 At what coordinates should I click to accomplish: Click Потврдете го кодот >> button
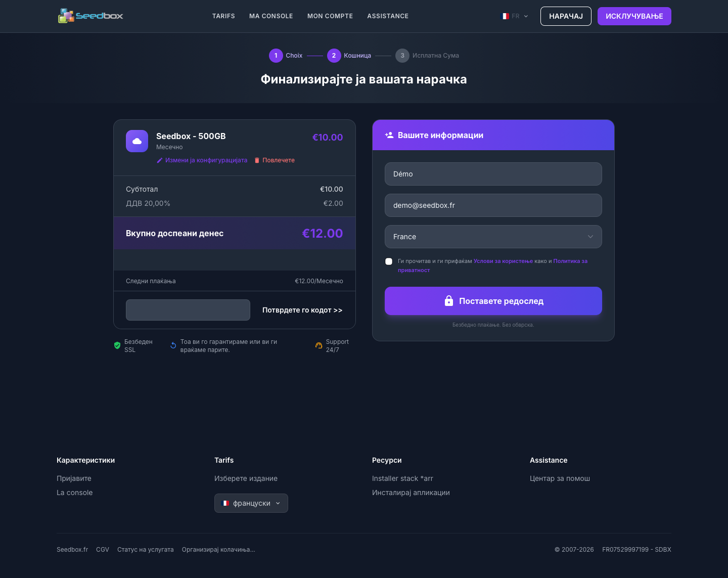point(302,310)
